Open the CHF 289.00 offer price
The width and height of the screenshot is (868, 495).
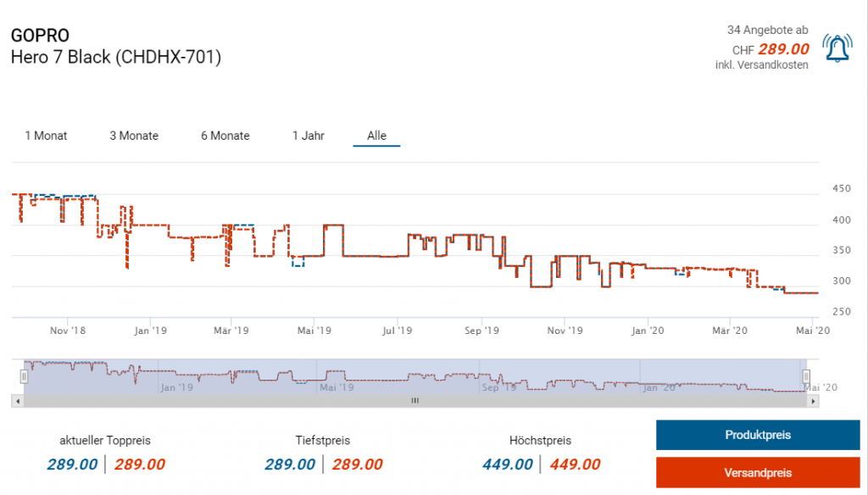click(782, 49)
